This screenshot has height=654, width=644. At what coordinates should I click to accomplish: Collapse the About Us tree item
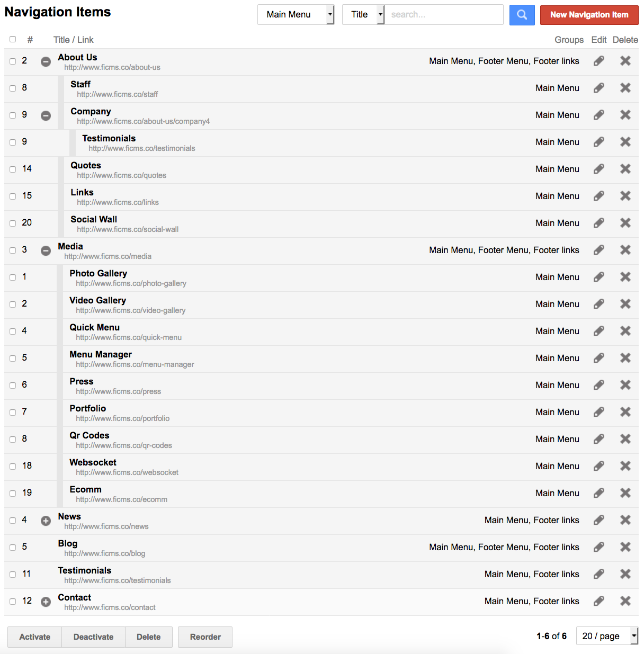click(x=46, y=61)
